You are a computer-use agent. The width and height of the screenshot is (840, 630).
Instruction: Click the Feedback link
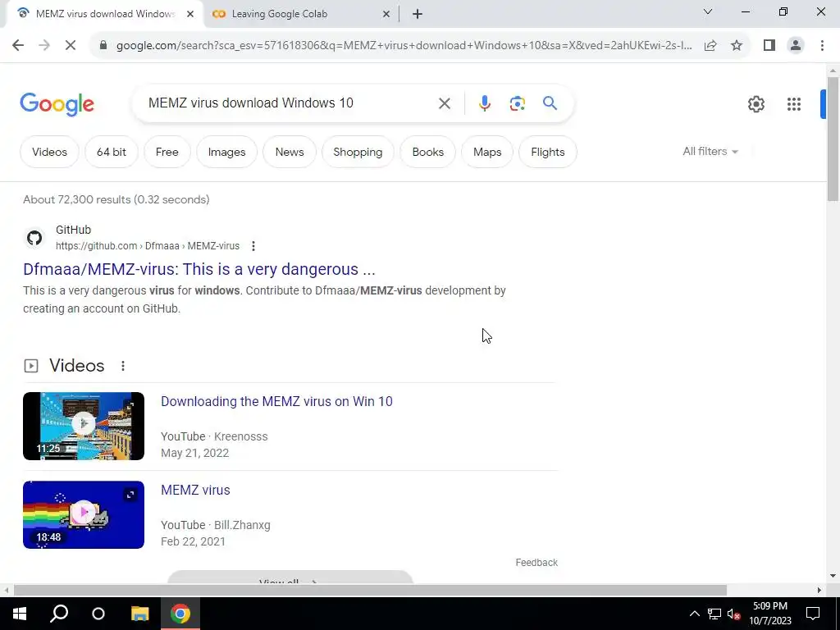tap(536, 563)
